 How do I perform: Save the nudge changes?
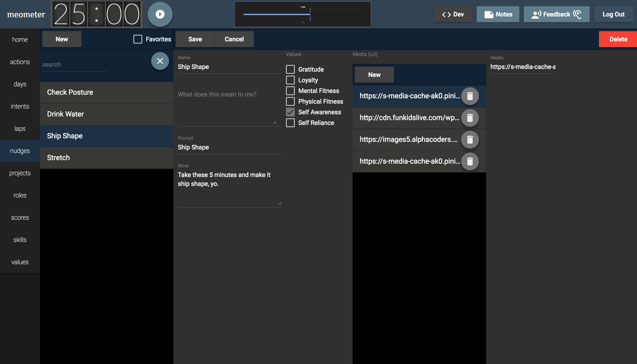click(195, 39)
